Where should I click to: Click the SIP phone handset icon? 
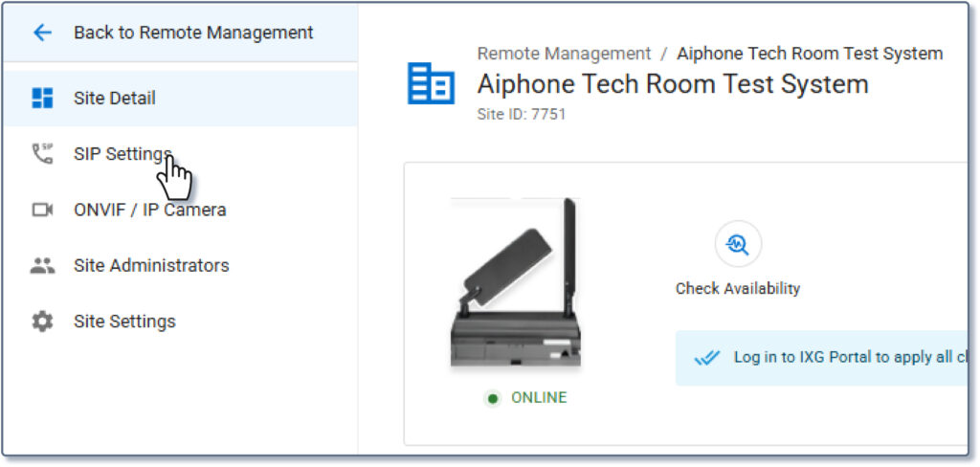coord(42,154)
